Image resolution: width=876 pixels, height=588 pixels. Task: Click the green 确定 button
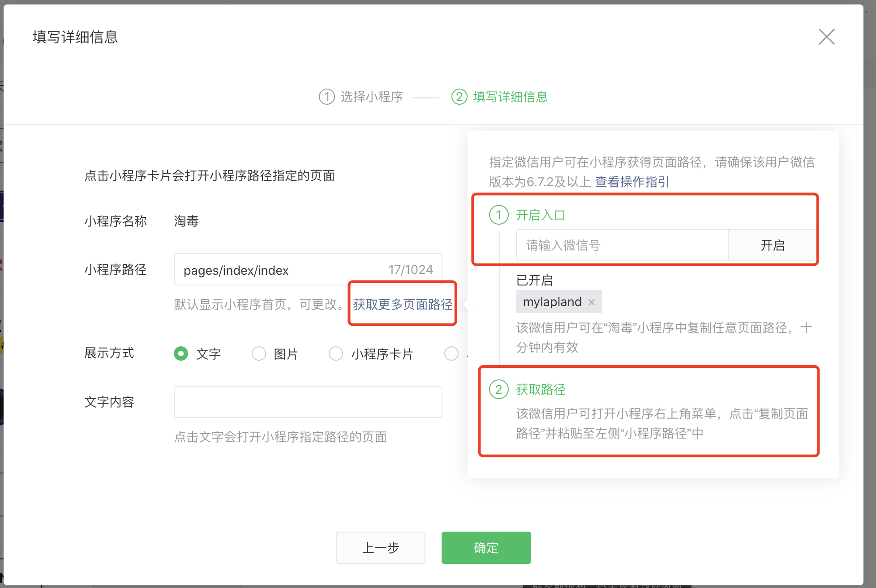pos(486,547)
